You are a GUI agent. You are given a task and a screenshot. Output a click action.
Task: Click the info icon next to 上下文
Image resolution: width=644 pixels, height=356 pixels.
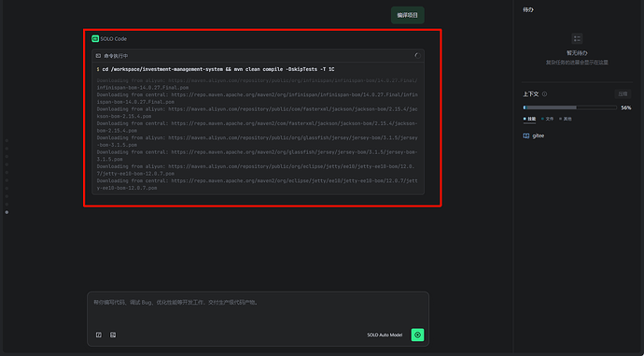click(x=545, y=94)
